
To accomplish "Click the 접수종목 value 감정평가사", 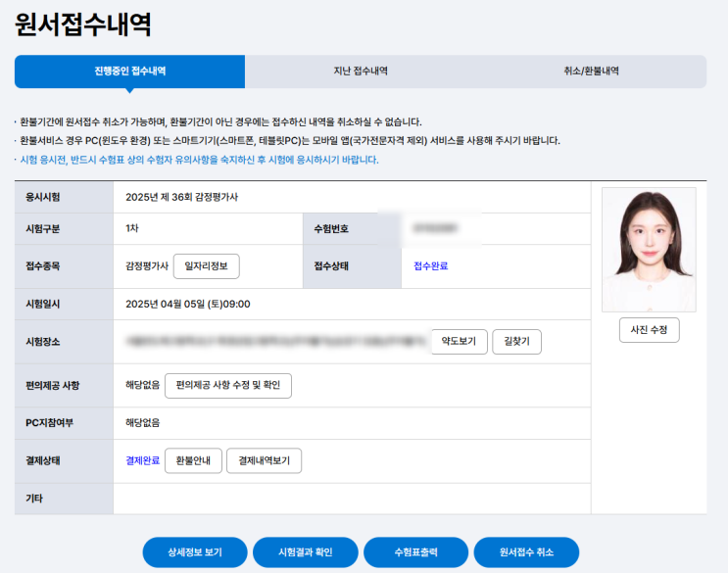I will tap(147, 266).
